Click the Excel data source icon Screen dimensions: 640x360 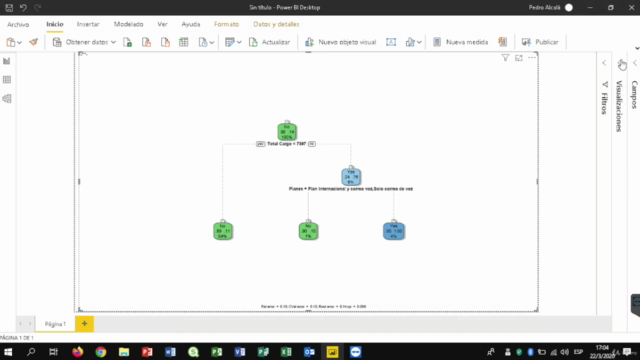pos(127,42)
